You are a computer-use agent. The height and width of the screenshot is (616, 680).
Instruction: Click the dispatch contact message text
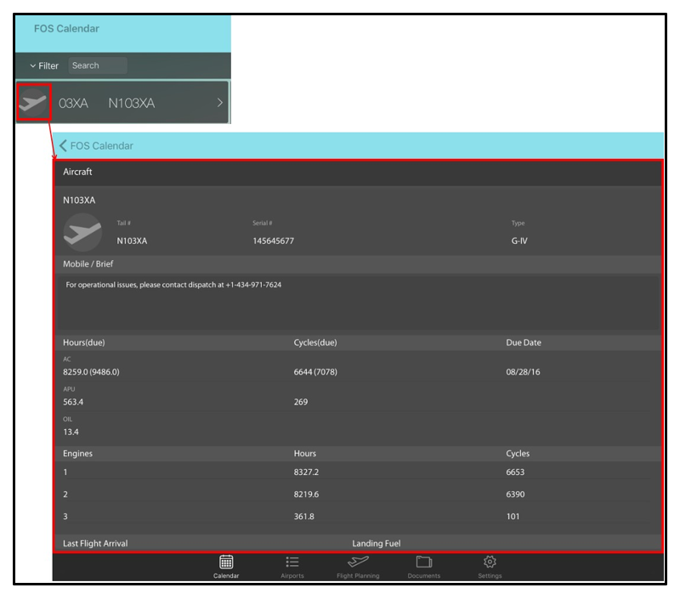(x=173, y=285)
